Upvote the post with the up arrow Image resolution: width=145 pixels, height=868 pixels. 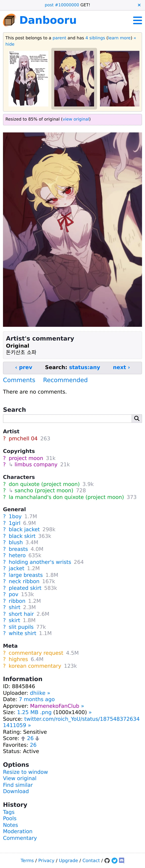[x=23, y=738]
